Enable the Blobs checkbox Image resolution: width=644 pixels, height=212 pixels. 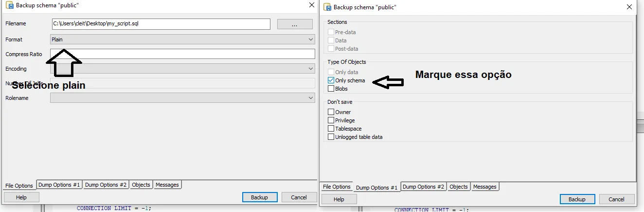331,89
